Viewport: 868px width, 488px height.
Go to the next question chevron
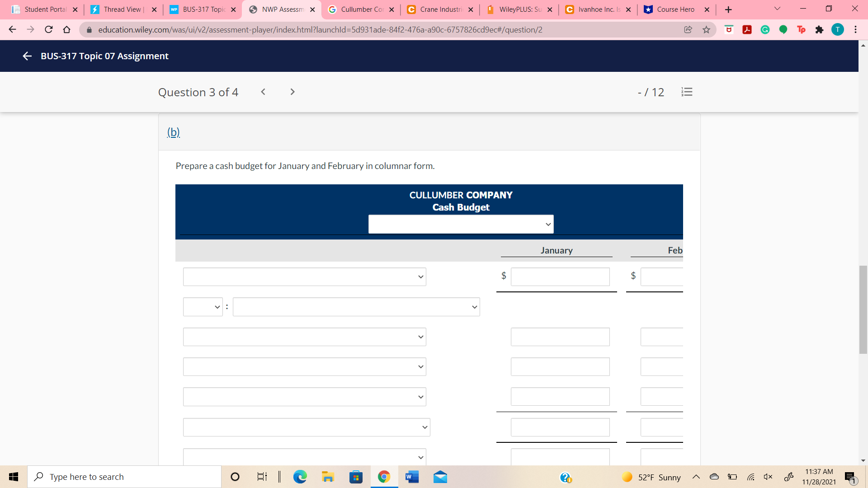click(x=292, y=92)
